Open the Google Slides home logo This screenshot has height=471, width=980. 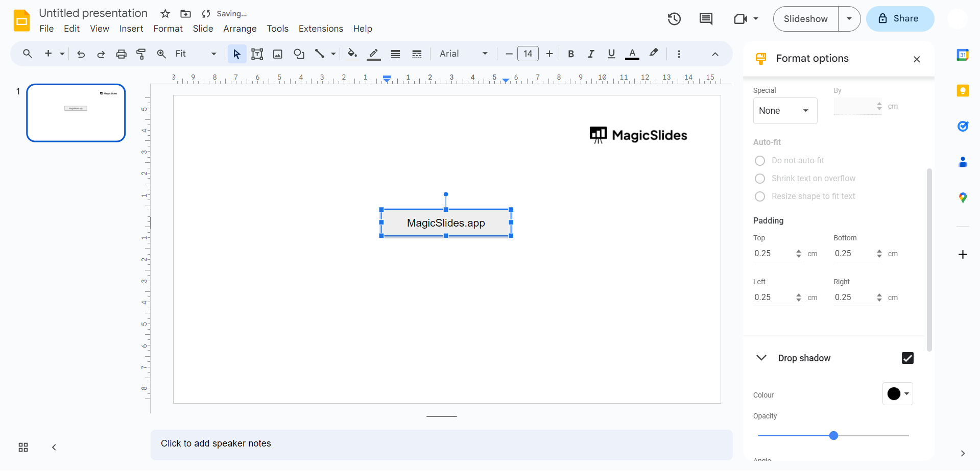pos(21,20)
